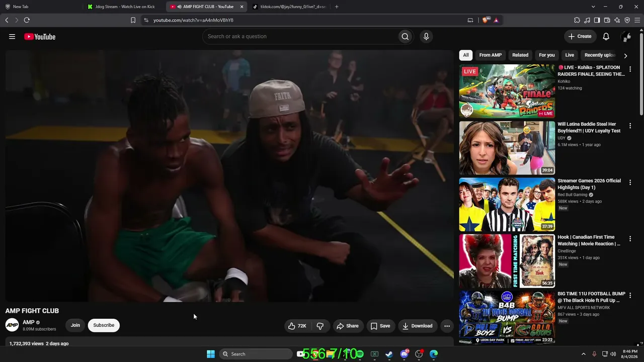
Task: Select the From AMP filter chip
Action: click(491, 55)
